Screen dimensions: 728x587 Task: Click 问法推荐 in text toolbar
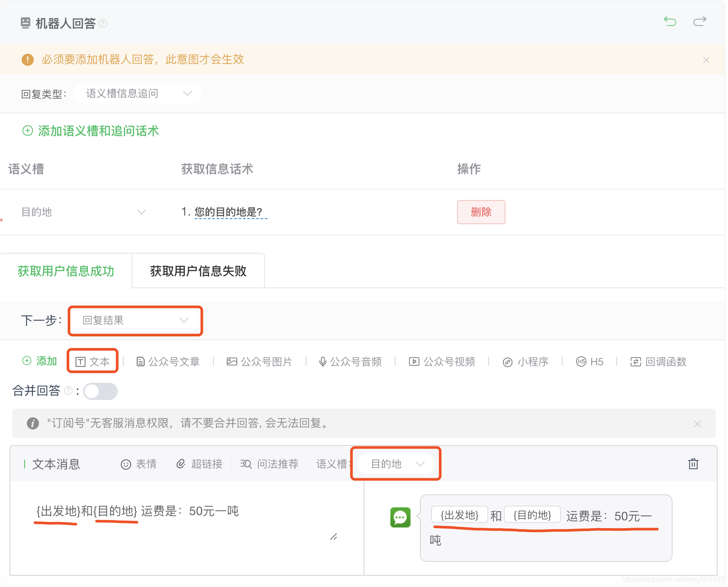coord(269,464)
